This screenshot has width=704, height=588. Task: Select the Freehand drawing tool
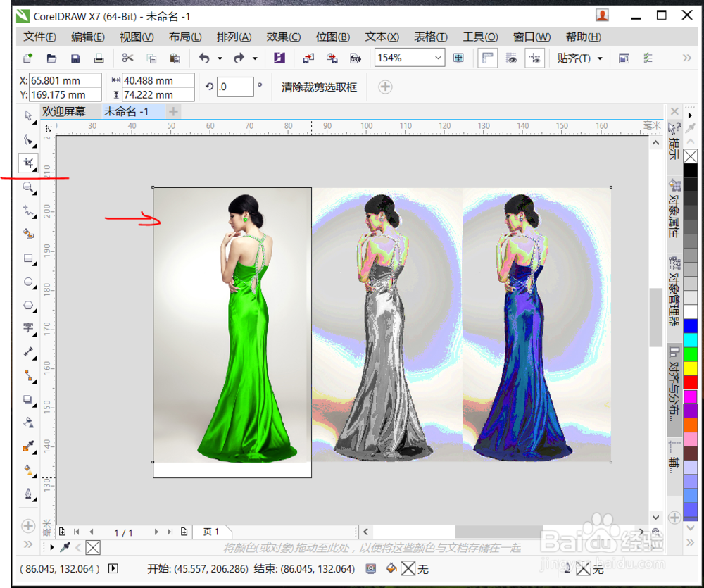[28, 211]
